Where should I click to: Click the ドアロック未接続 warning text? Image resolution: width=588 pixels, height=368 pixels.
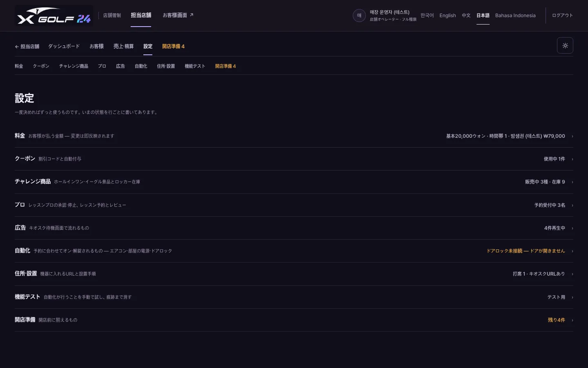(526, 251)
